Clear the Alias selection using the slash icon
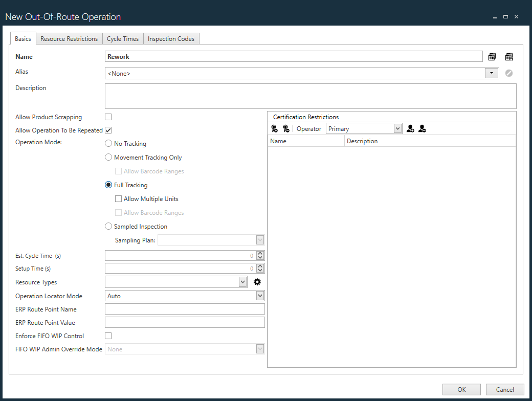 click(x=508, y=73)
